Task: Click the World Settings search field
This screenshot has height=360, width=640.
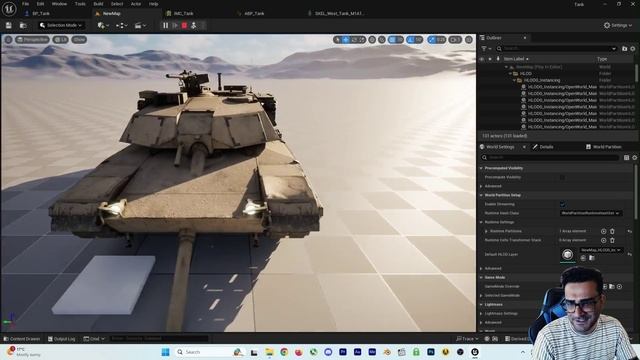Action: [x=551, y=157]
